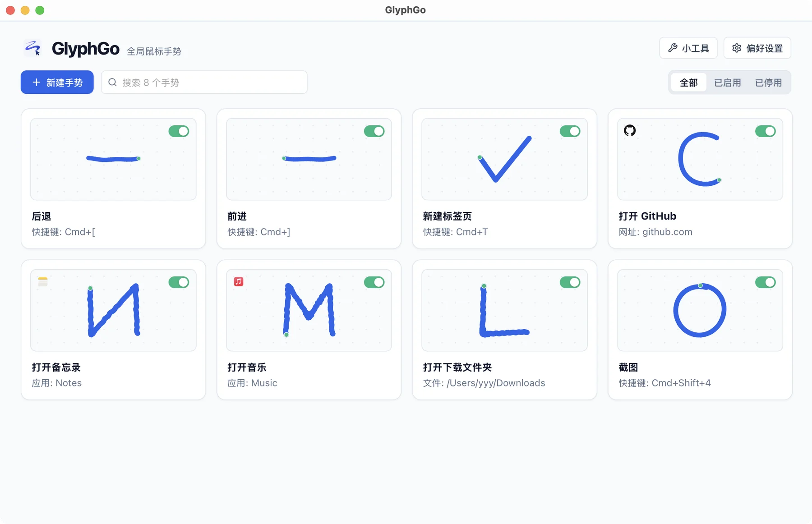
Task: Open the circle gesture preview for 截图
Action: tap(700, 310)
